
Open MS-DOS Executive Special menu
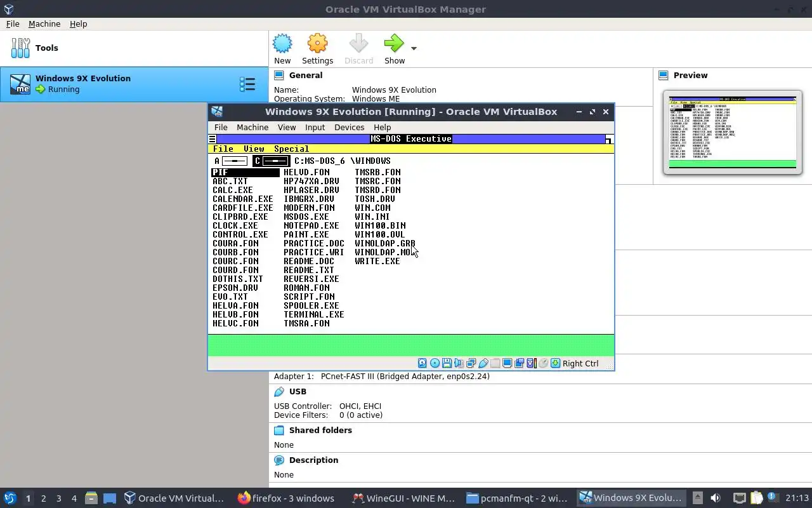pos(291,149)
